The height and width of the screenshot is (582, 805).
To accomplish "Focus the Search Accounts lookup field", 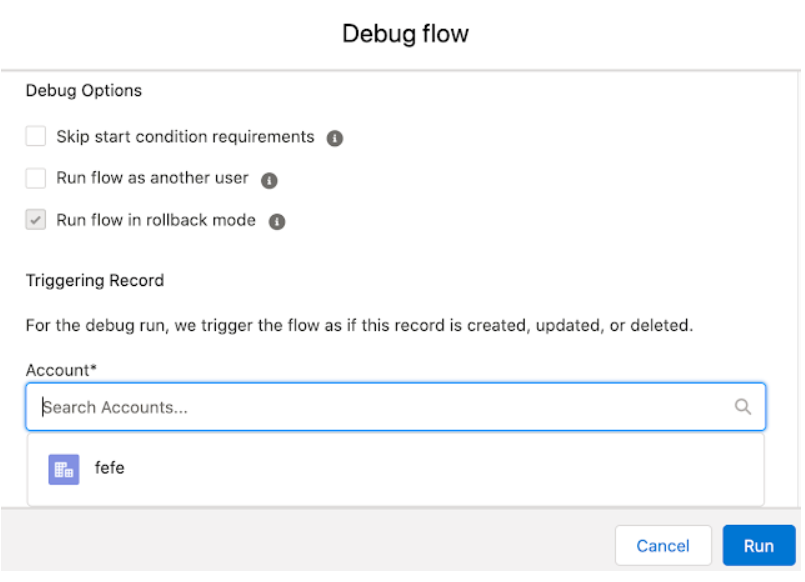I will [x=396, y=407].
